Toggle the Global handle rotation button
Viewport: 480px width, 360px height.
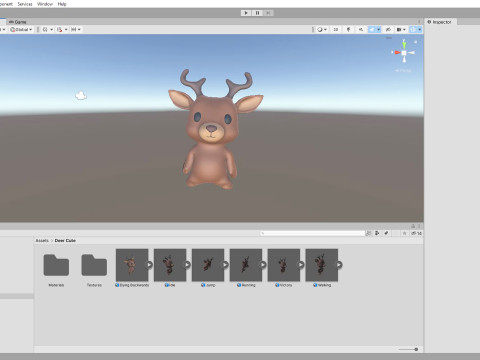pos(21,29)
